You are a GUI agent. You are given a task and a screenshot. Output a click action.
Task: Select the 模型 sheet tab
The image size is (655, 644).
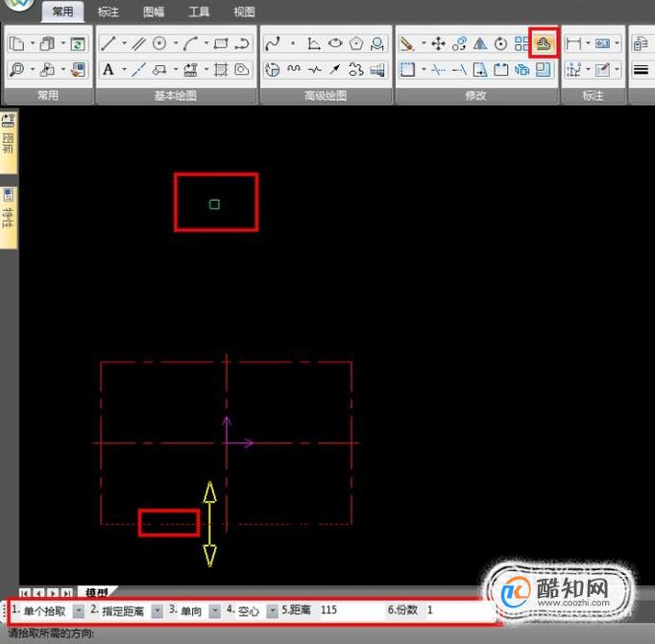coord(96,592)
